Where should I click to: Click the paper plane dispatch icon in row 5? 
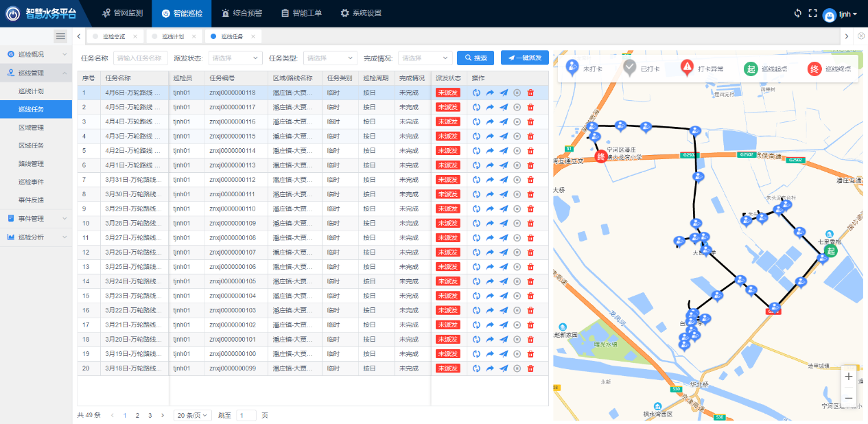tap(504, 151)
